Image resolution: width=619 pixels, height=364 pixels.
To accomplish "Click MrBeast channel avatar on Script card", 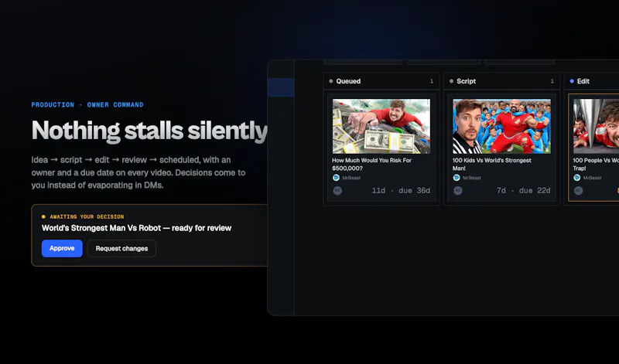I will click(457, 178).
